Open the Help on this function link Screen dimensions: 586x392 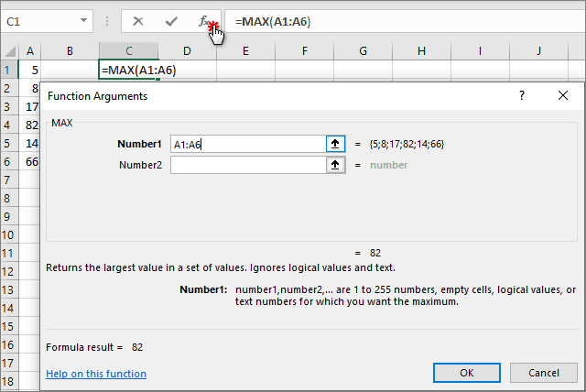coord(96,374)
